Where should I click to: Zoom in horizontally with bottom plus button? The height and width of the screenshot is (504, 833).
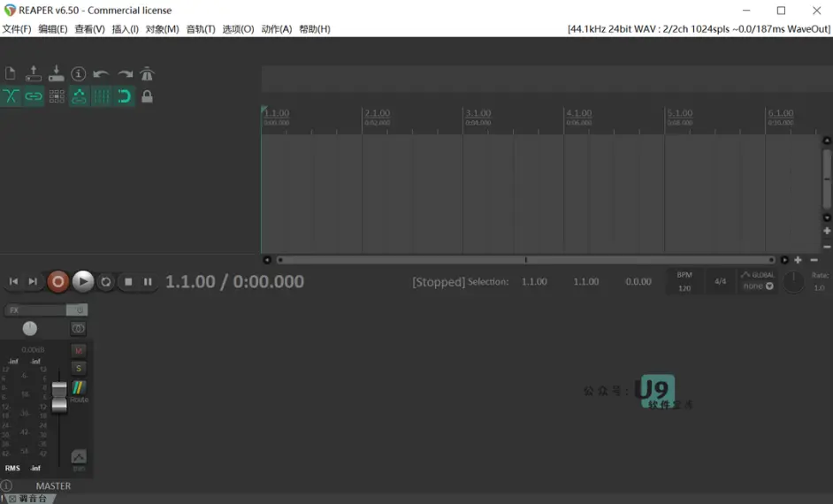click(798, 260)
